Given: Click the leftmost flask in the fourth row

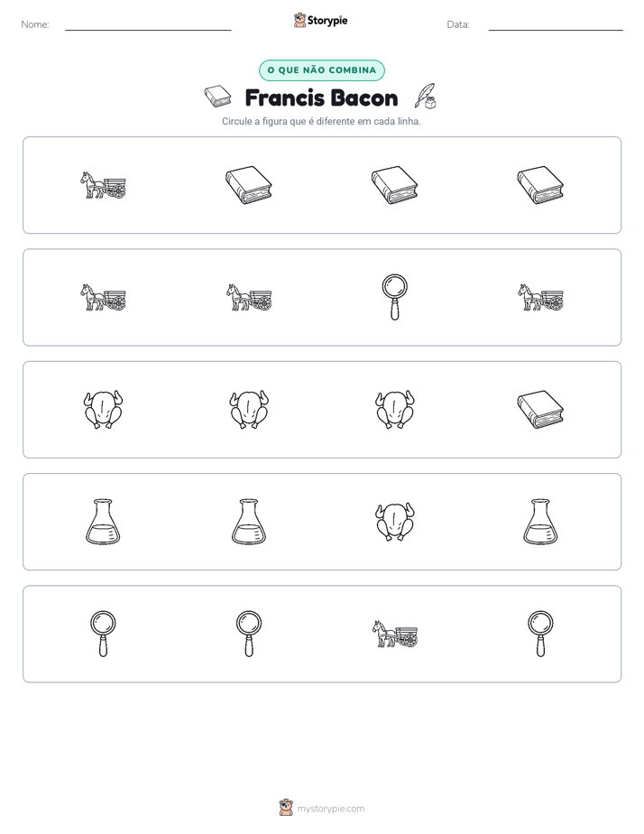Looking at the screenshot, I should (x=103, y=522).
